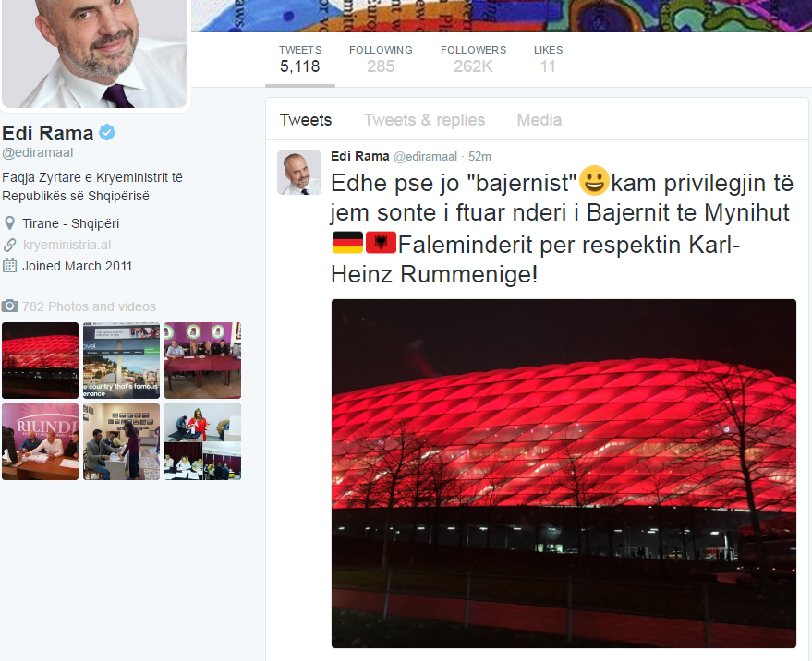This screenshot has height=661, width=812.
Task: View the Followers 262K list
Action: (473, 59)
